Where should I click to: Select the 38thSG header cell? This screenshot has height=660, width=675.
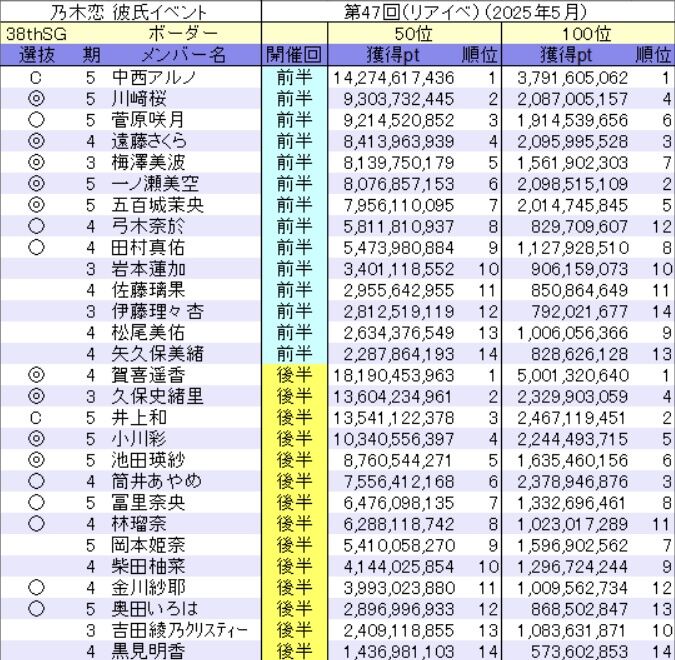37,34
